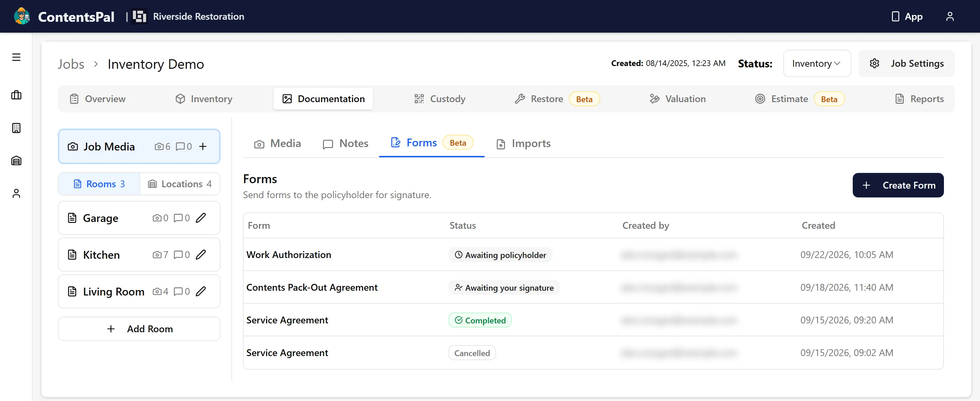The image size is (980, 401).
Task: Open the Overview tab
Action: tap(97, 99)
